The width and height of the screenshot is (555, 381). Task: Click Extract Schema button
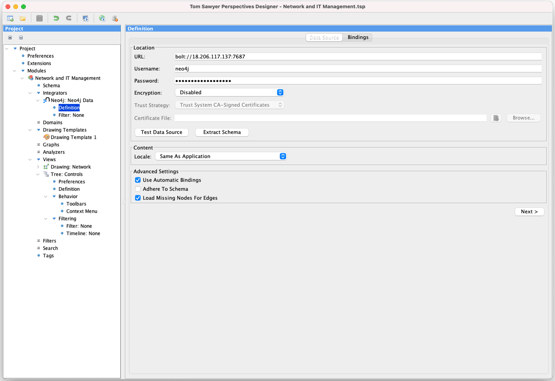tap(222, 132)
